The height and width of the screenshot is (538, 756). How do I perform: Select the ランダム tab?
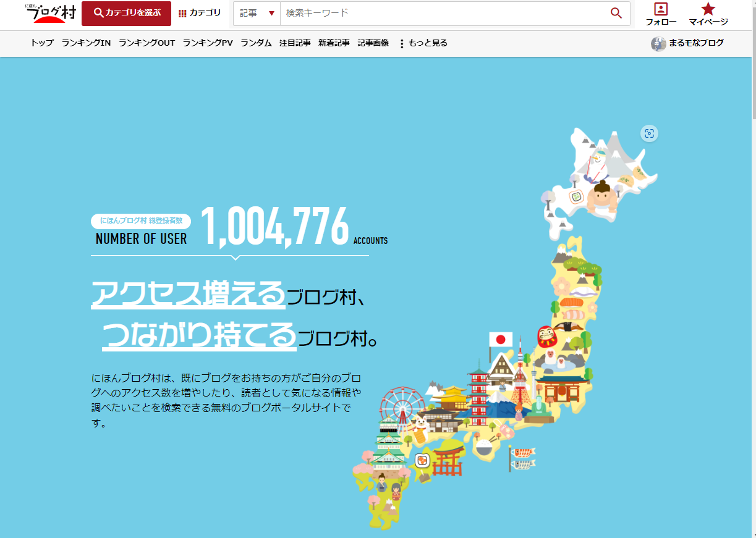256,43
